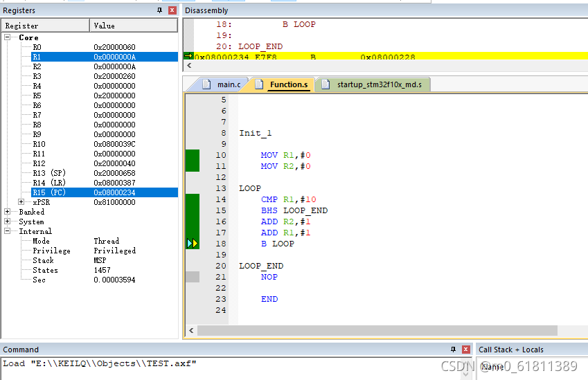Click line 11 MOV R2,#0 in editor
Image resolution: width=588 pixels, height=380 pixels.
pyautogui.click(x=286, y=166)
